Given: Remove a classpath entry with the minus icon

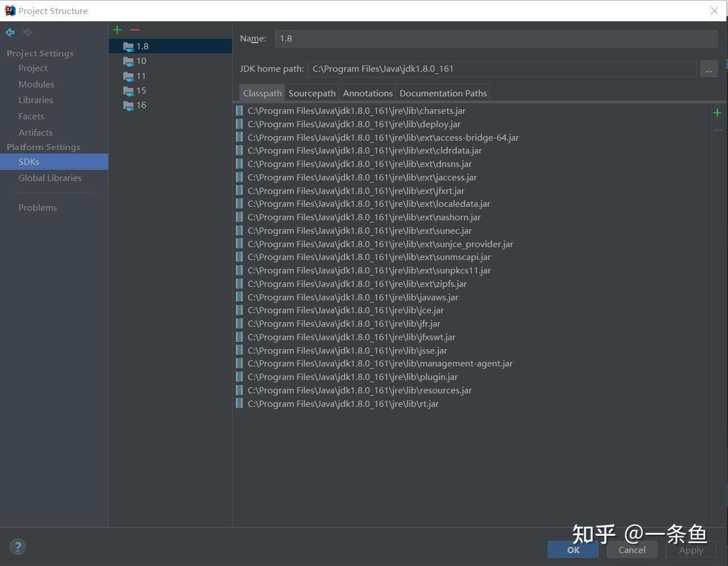Looking at the screenshot, I should (717, 130).
